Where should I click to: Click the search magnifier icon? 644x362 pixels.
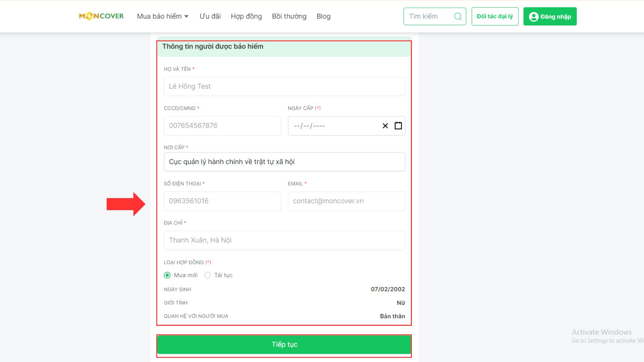(x=458, y=16)
